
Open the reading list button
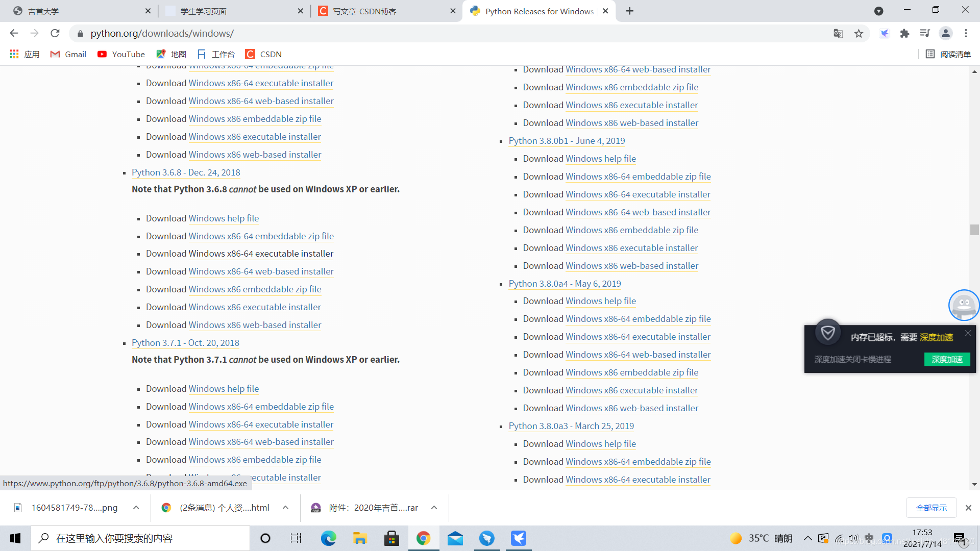948,54
